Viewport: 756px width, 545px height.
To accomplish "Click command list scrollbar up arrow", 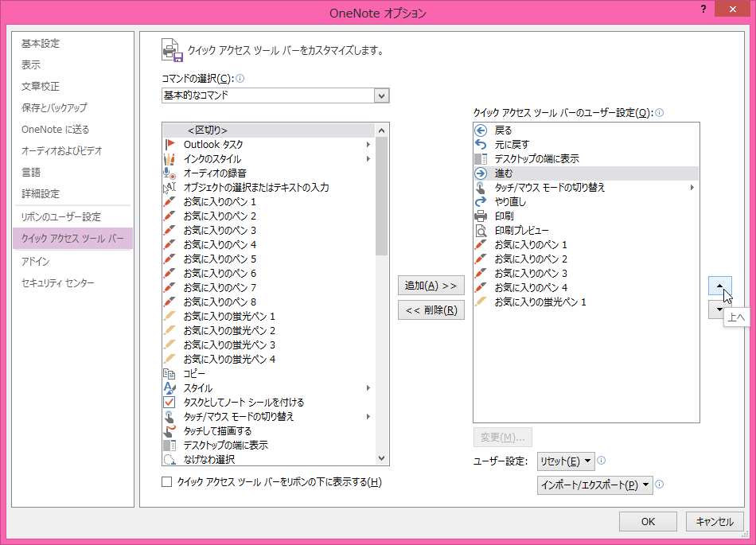I will [381, 130].
